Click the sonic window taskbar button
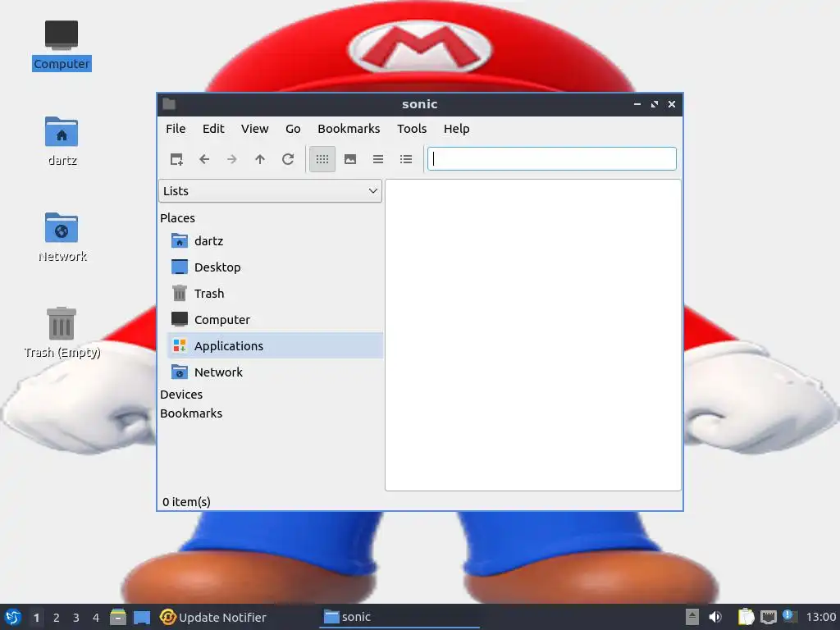This screenshot has height=630, width=840. (x=399, y=617)
